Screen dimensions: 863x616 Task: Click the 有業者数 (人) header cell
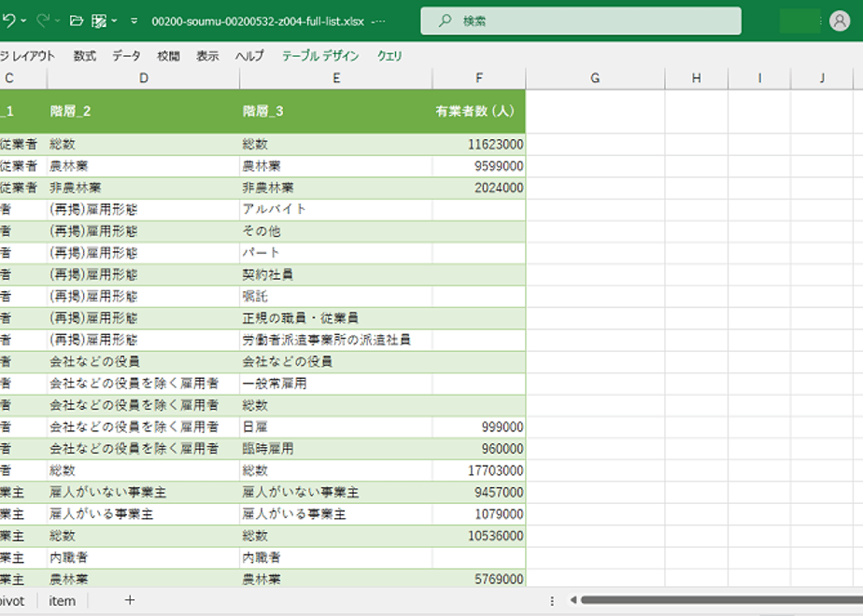[479, 111]
